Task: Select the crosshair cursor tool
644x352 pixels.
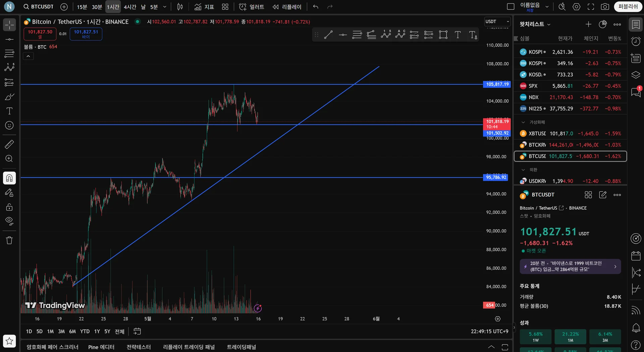Action: point(9,25)
